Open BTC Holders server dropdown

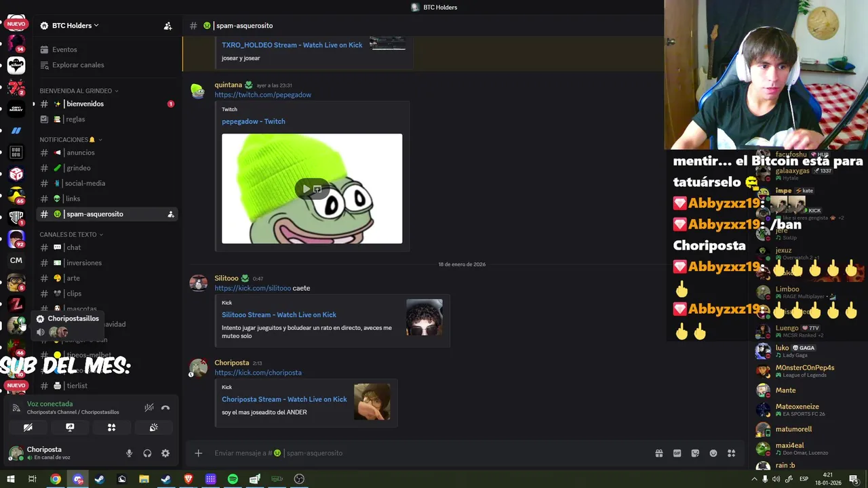pyautogui.click(x=70, y=26)
